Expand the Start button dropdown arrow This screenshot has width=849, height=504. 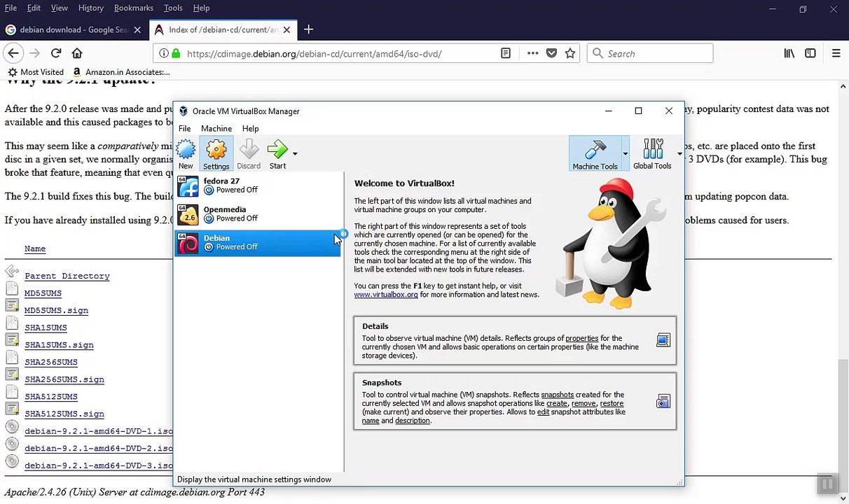pos(295,153)
